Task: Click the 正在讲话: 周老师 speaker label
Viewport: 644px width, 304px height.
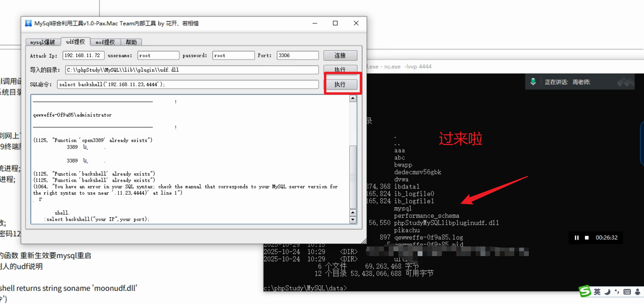Action: point(567,82)
